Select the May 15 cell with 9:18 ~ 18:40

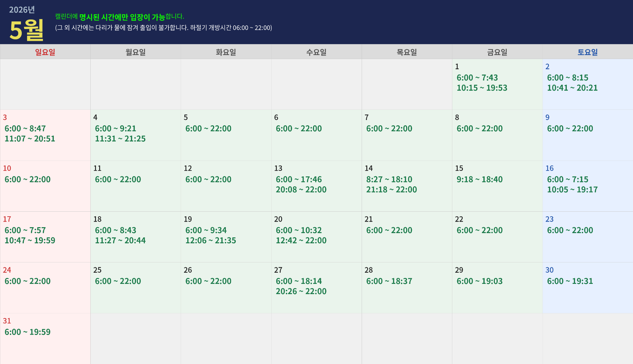click(x=497, y=186)
